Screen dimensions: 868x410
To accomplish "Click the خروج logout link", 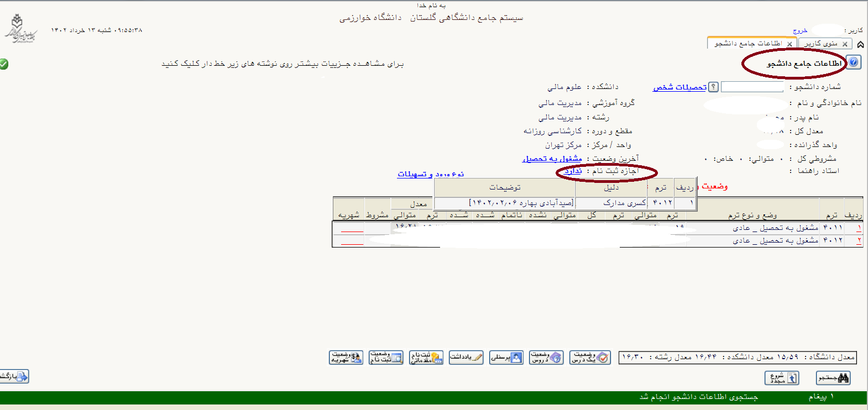I will [800, 30].
